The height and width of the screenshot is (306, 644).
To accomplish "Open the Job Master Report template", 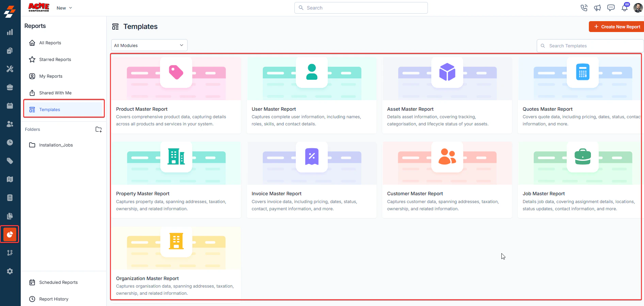I will pyautogui.click(x=581, y=180).
